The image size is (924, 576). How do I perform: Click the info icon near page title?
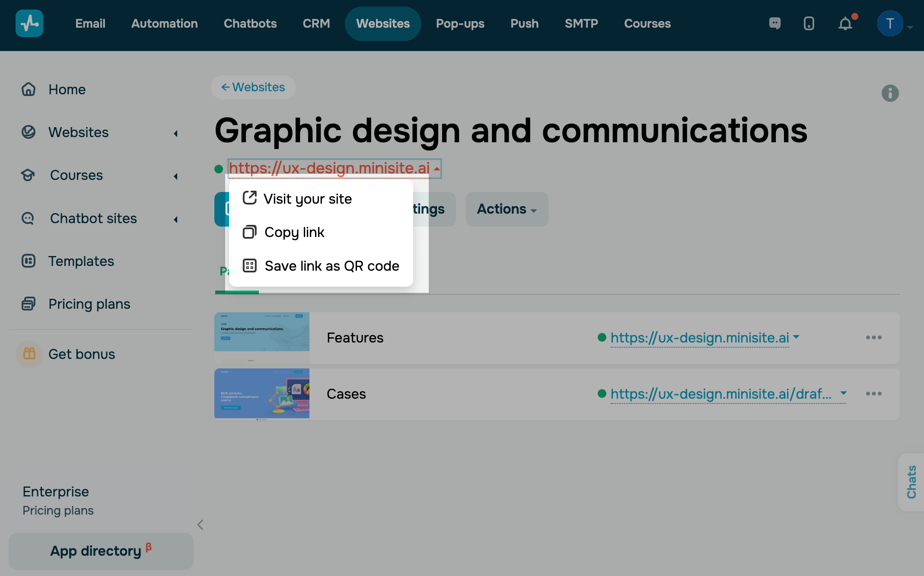(x=890, y=93)
